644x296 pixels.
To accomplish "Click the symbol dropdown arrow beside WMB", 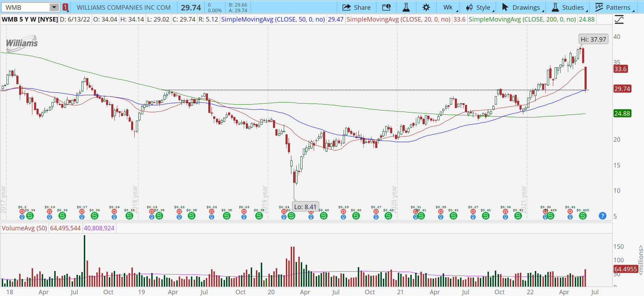I will click(54, 7).
